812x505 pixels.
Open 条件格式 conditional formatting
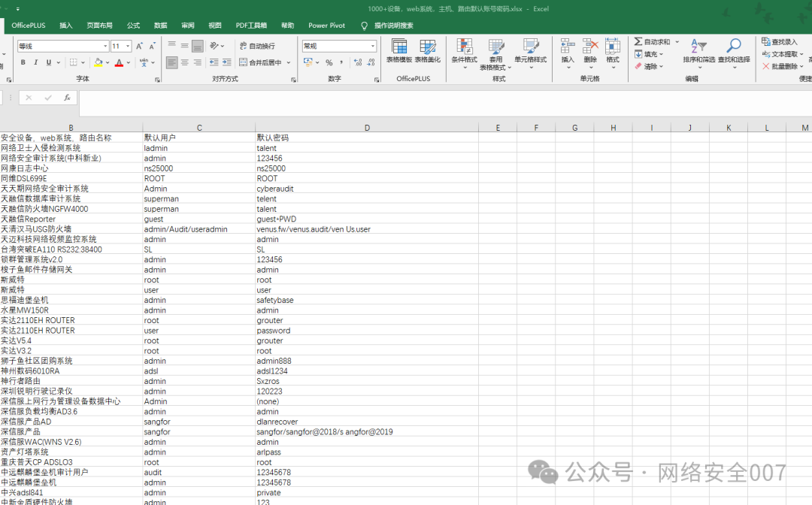tap(464, 53)
